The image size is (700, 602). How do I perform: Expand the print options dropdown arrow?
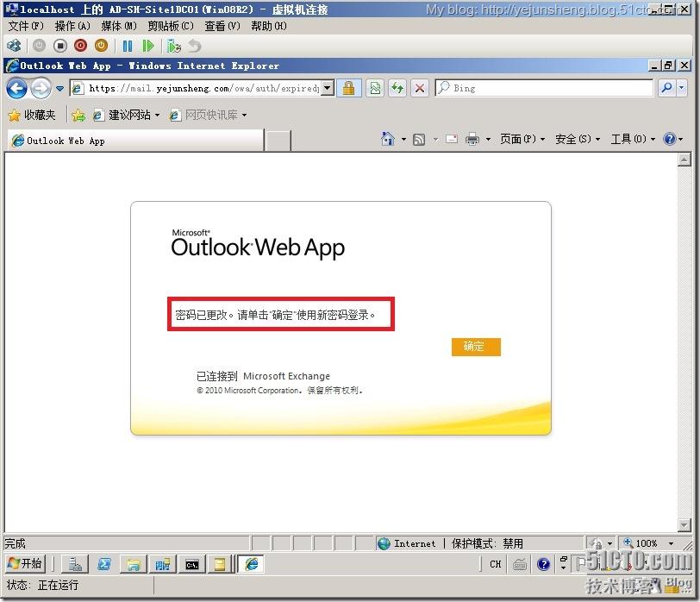488,140
